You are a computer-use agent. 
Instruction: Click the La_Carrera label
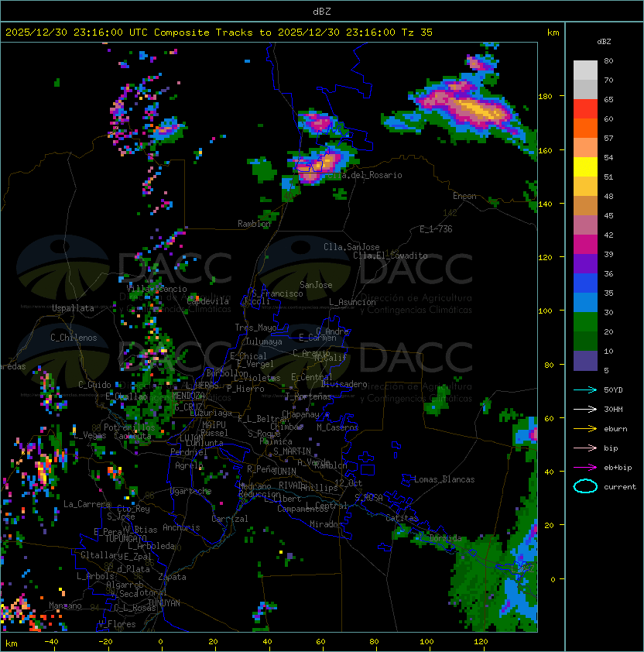[x=87, y=504]
